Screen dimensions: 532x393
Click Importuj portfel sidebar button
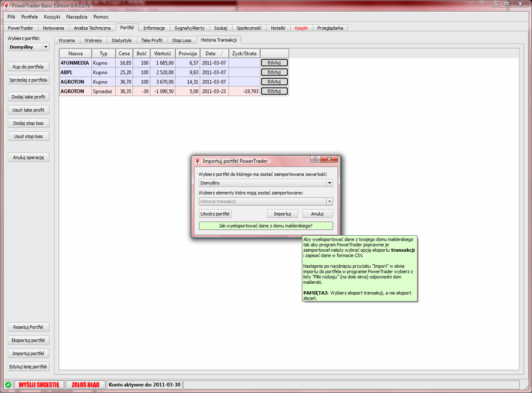(28, 353)
